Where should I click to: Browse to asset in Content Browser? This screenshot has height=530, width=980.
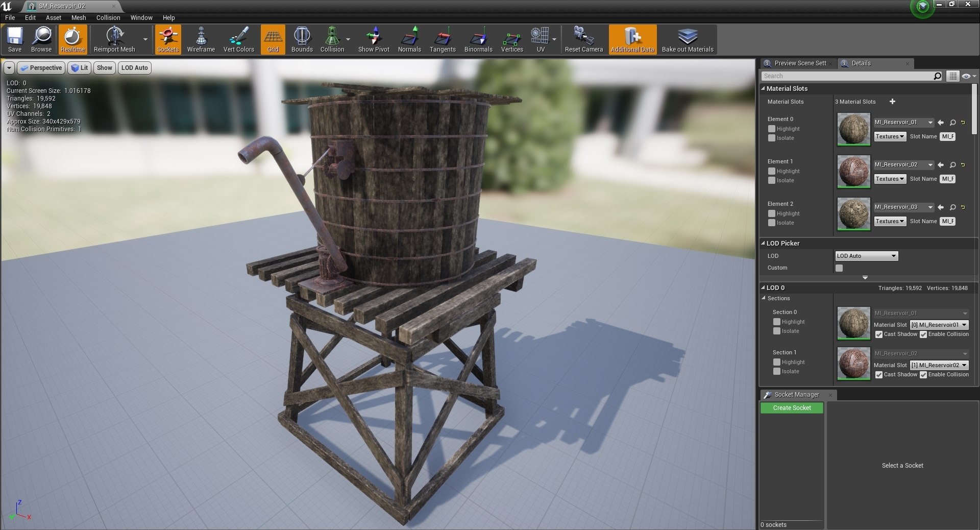[41, 39]
